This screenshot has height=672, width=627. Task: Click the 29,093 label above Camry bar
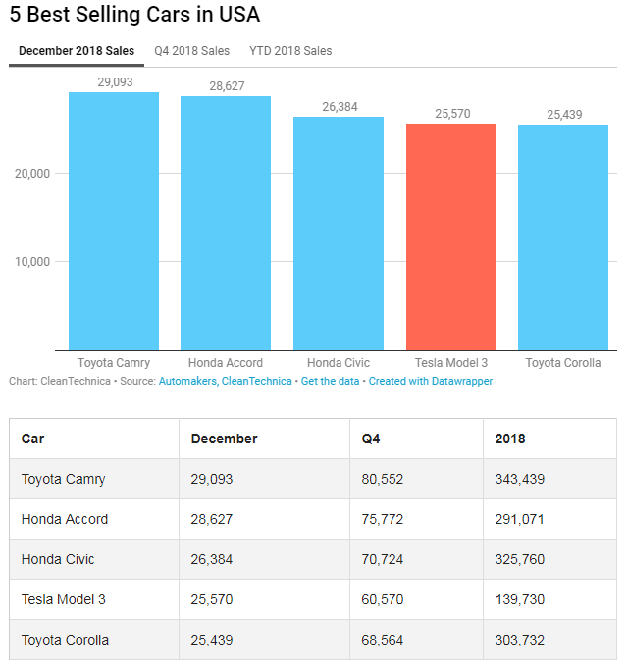115,82
